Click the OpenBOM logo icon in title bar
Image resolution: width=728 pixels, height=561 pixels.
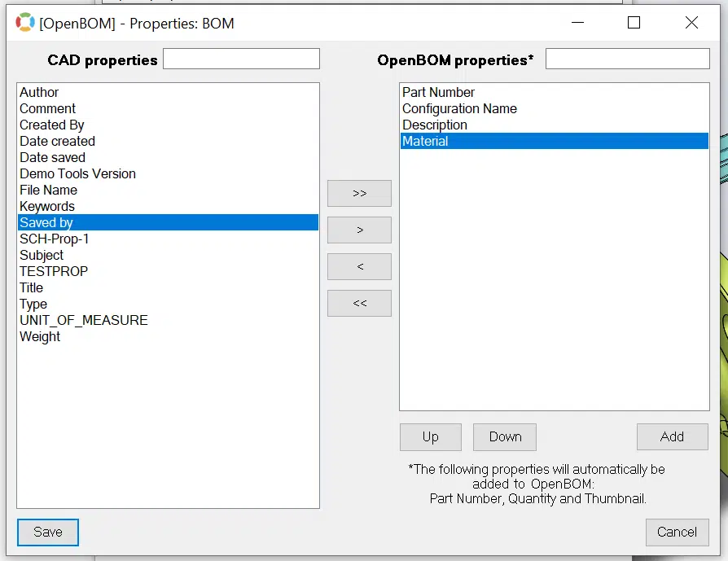25,23
